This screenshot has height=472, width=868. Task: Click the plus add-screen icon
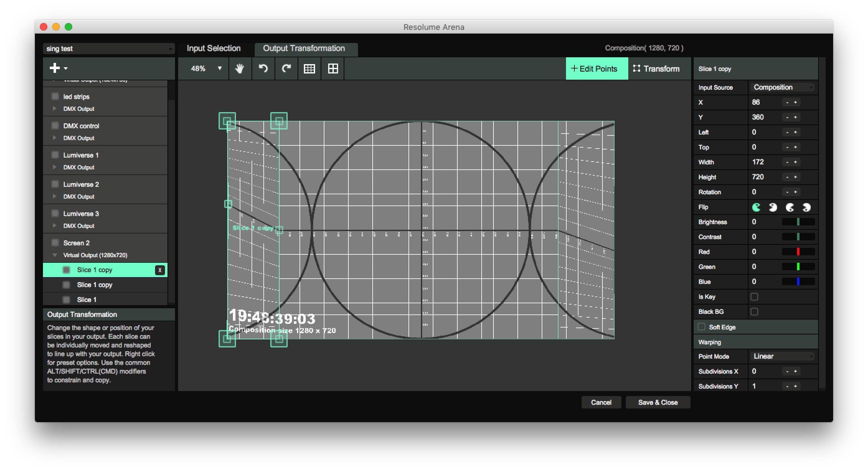[55, 68]
